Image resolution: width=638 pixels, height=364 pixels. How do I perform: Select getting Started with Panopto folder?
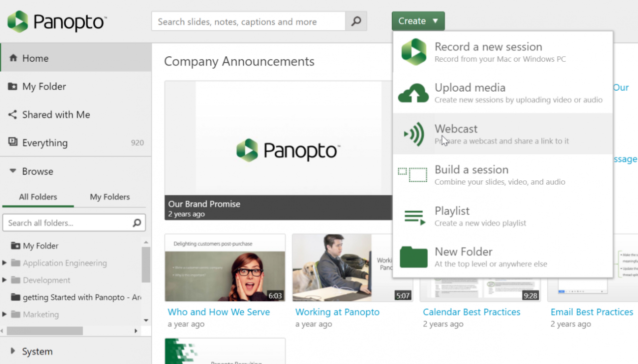82,297
